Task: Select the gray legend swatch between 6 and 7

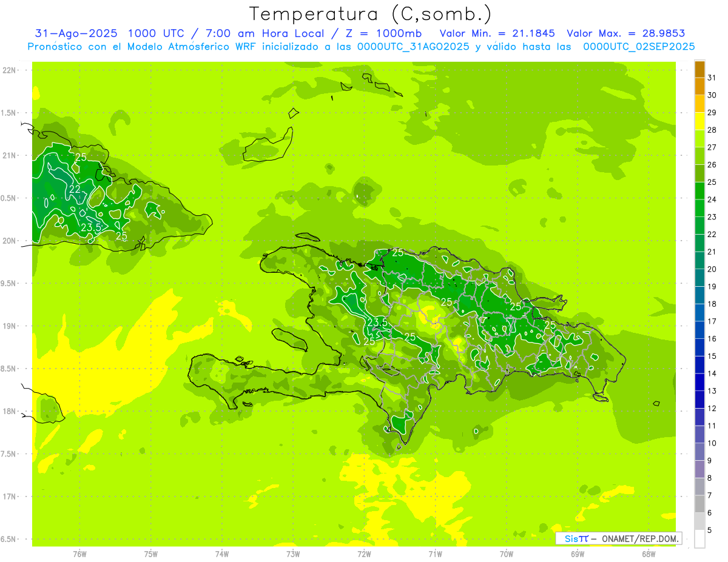Action: click(x=699, y=504)
